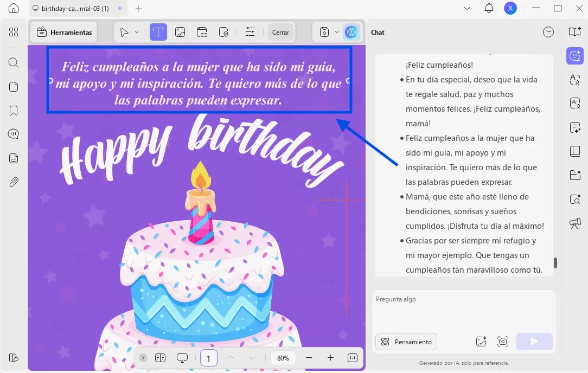
Task: Click chat text 'Mamá, que este año esté lleno de'
Action: click(467, 197)
